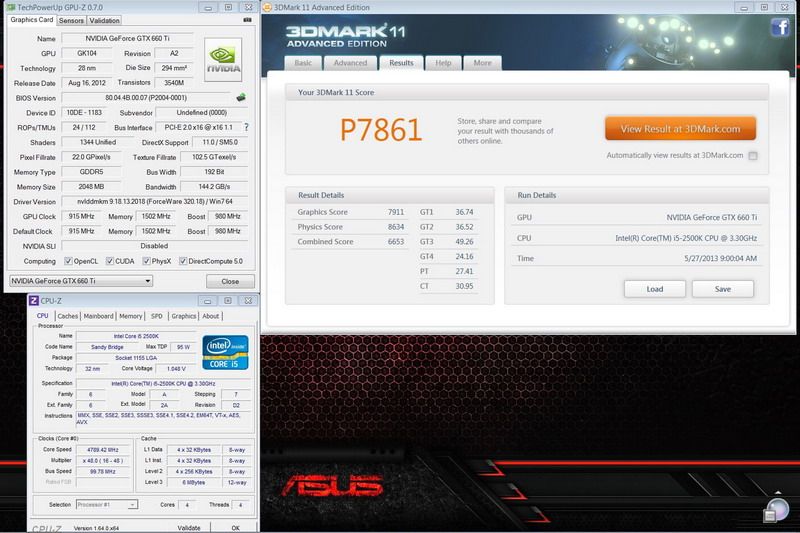This screenshot has width=800, height=533.
Task: Click the GPU name field in GPU-Z
Action: click(x=129, y=39)
